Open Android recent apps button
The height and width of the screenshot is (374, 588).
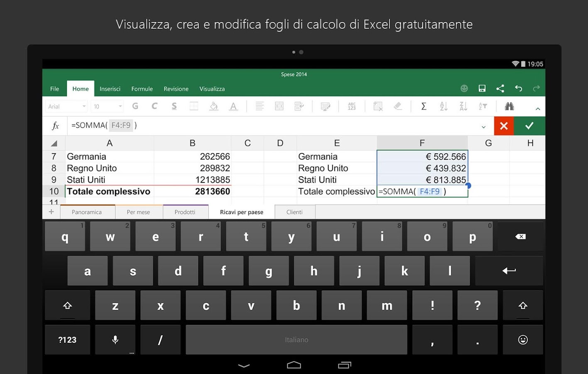tap(344, 365)
